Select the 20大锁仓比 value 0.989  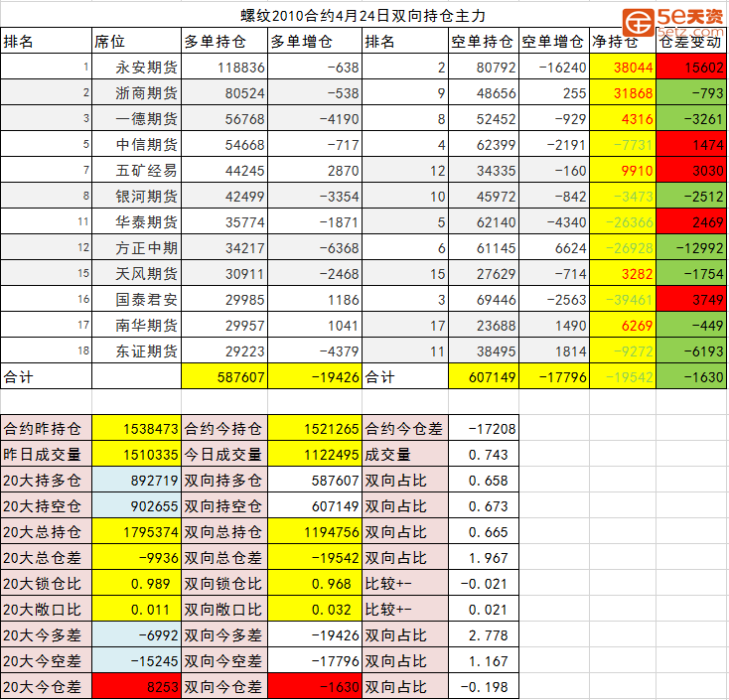click(136, 584)
